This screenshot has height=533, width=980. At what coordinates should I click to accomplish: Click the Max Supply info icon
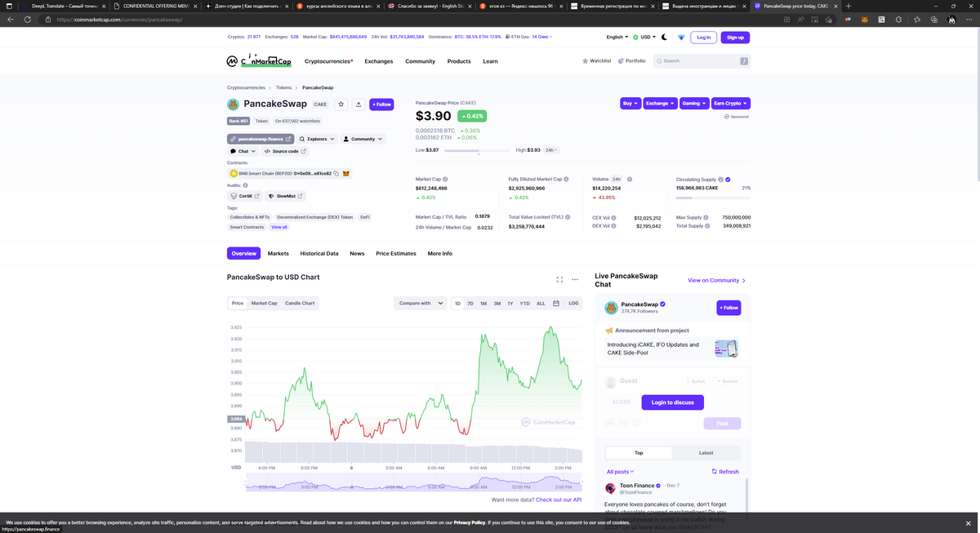point(707,217)
